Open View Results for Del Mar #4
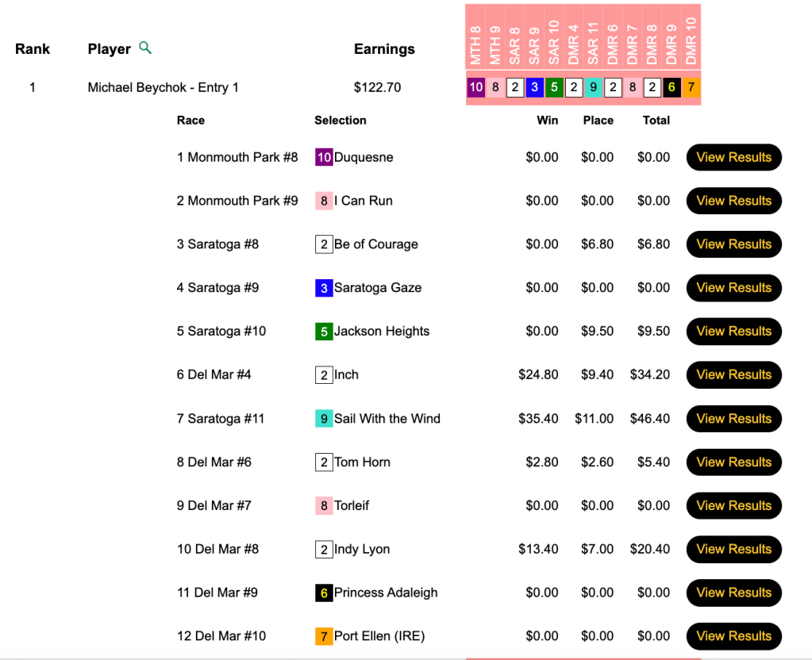 [x=733, y=374]
